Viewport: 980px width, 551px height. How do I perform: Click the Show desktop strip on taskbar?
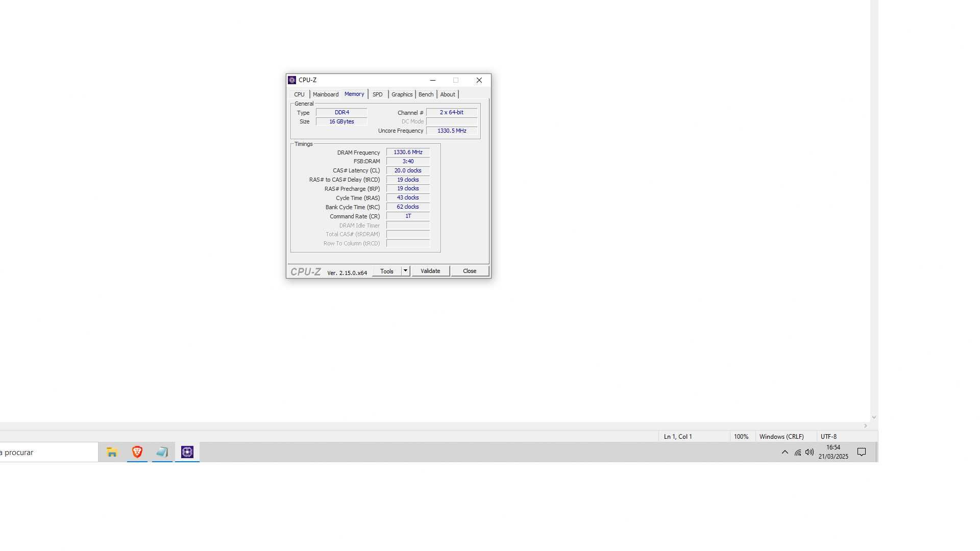(x=876, y=452)
